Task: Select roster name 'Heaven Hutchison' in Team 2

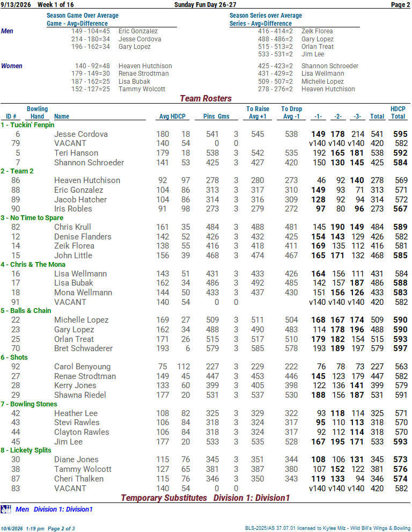Action: (x=87, y=180)
